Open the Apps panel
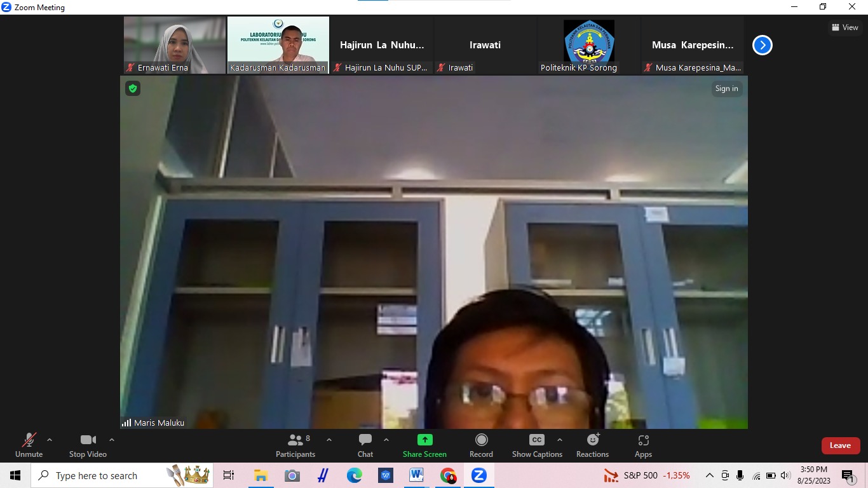Image resolution: width=868 pixels, height=488 pixels. pyautogui.click(x=643, y=445)
